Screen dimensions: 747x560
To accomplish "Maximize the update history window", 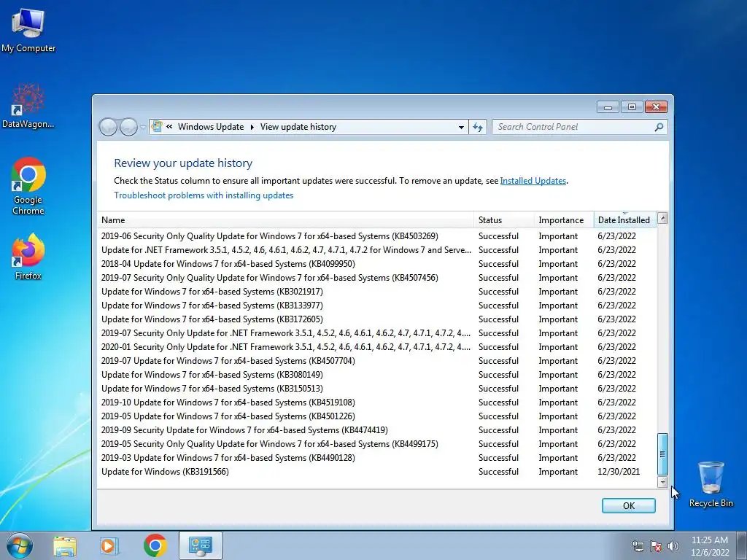I will 632,107.
